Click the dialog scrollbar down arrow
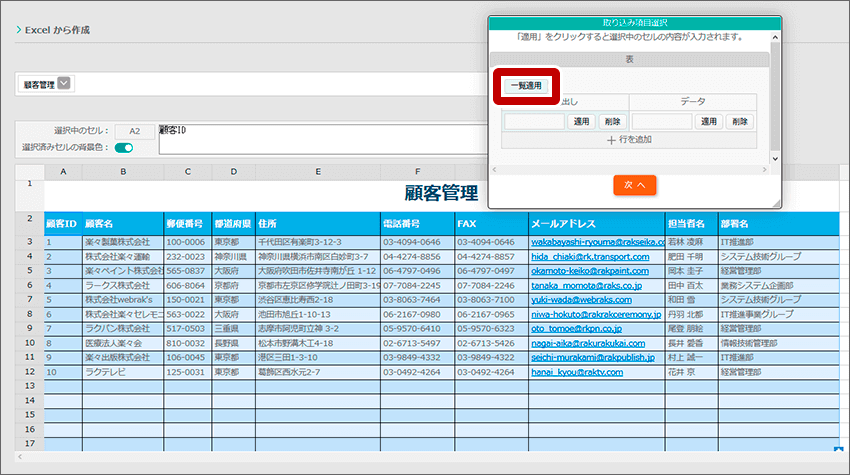 (775, 158)
